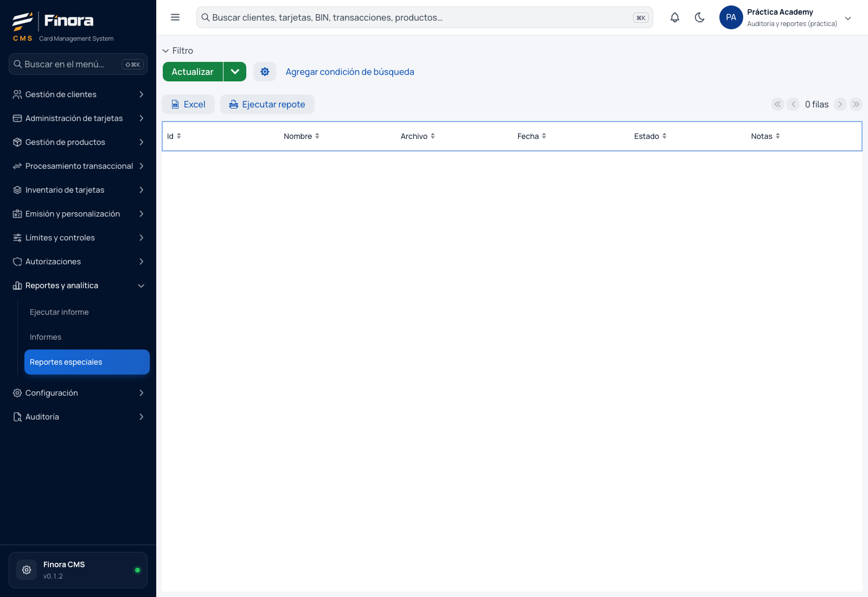This screenshot has height=597, width=868.
Task: Click Agregar condición de búsqueda link
Action: pyautogui.click(x=350, y=72)
